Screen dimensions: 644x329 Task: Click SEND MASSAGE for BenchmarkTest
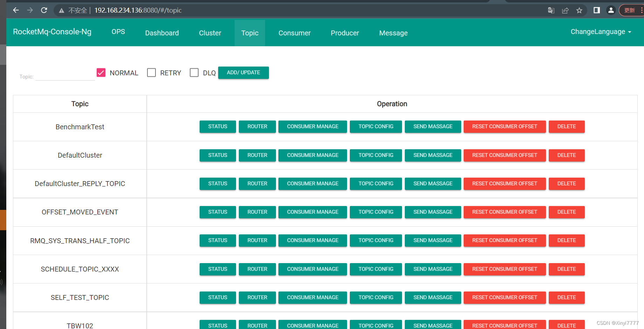[x=433, y=126]
